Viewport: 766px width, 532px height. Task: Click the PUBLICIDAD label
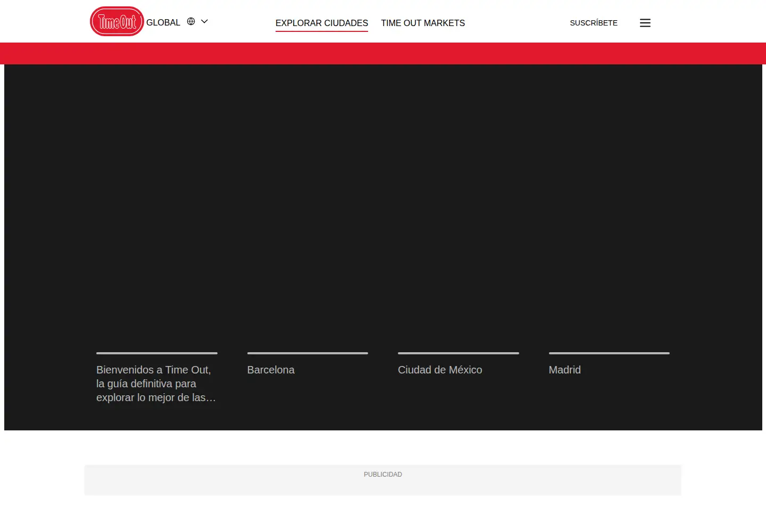[x=383, y=475]
